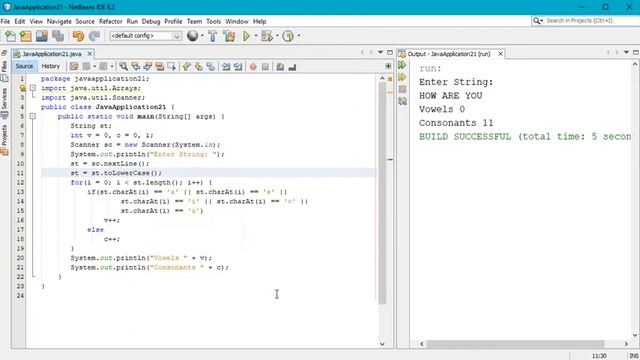Expand the Profile Project dropdown arrow

[299, 36]
